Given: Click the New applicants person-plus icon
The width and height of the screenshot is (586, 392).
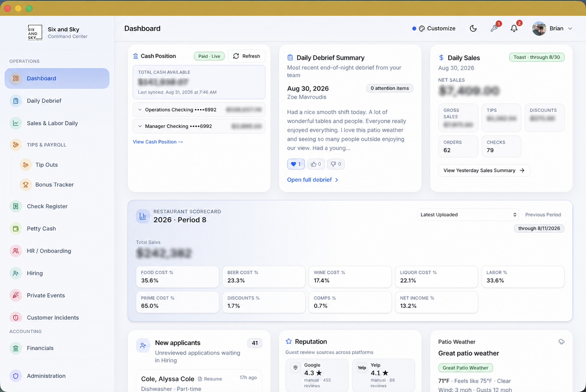Looking at the screenshot, I should click(143, 345).
